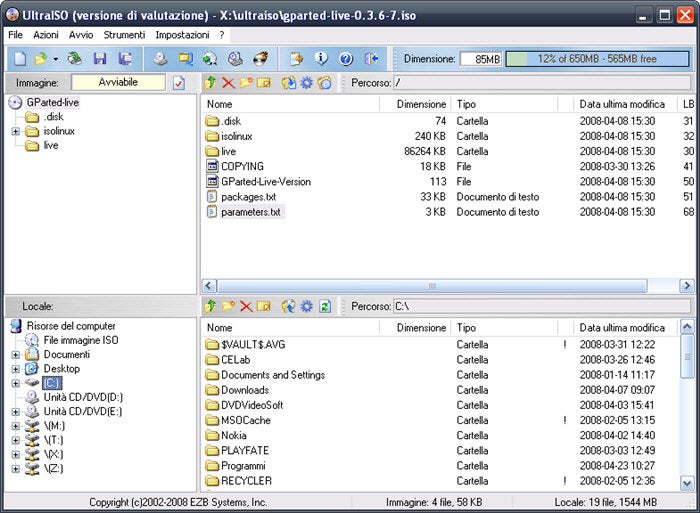Image resolution: width=700 pixels, height=513 pixels.
Task: Open the File menu
Action: pos(15,35)
